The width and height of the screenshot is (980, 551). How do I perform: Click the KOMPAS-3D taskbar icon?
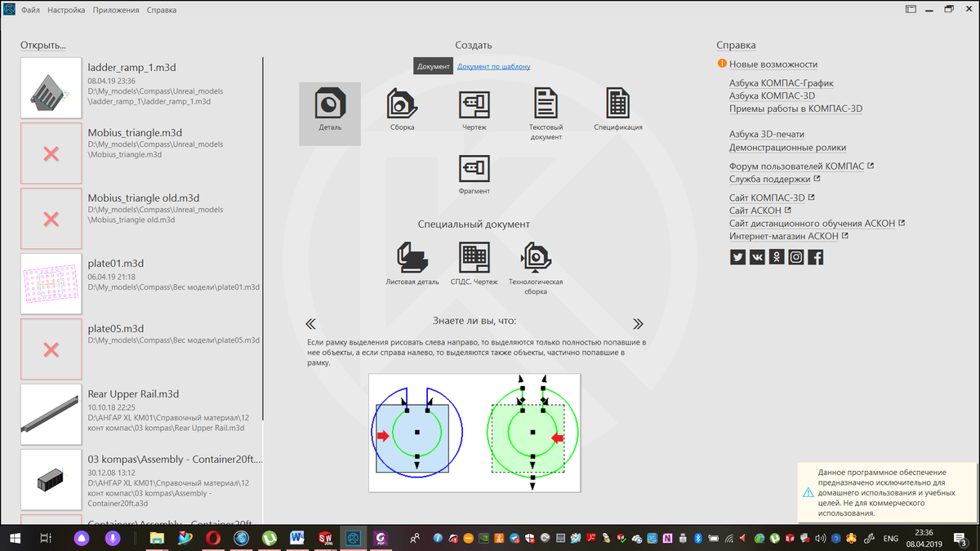(x=353, y=538)
